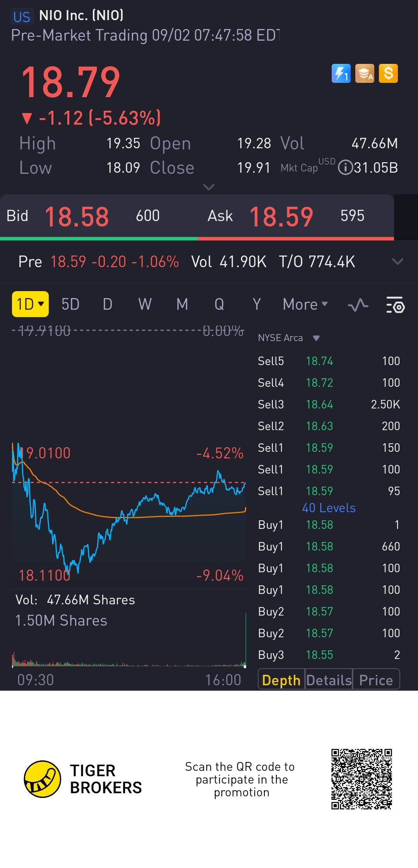Tap the NIO Inc. (NIO) title
The width and height of the screenshot is (418, 868).
point(81,15)
